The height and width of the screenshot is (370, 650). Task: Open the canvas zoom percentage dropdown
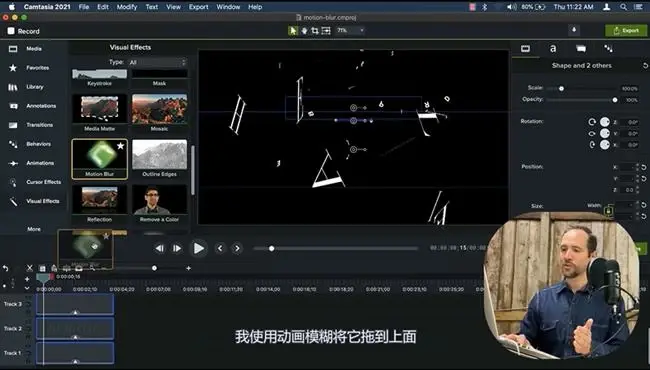click(350, 30)
